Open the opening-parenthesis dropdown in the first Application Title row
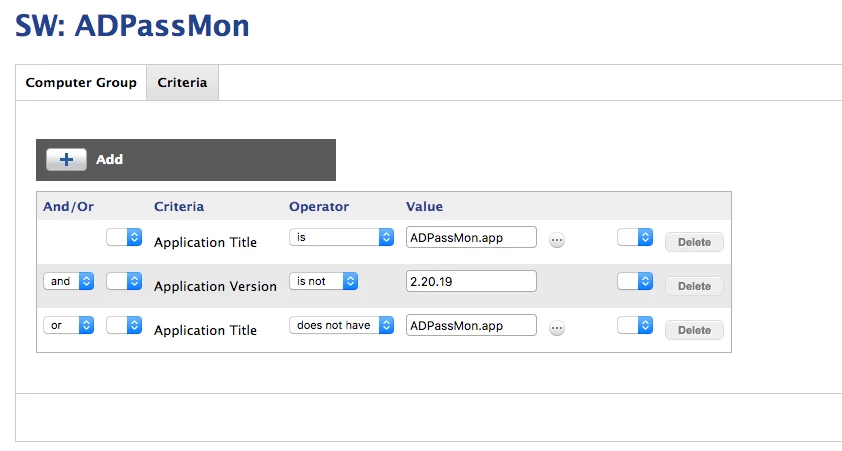The image size is (842, 451). [124, 237]
